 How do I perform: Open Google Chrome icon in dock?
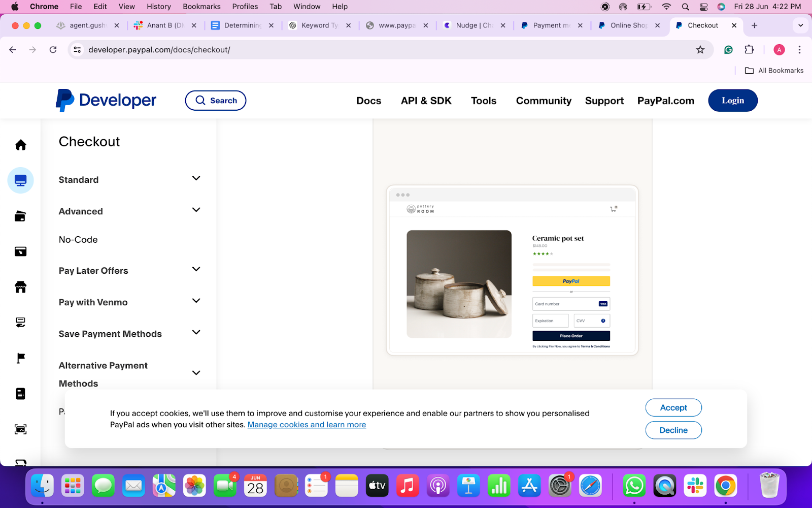726,486
